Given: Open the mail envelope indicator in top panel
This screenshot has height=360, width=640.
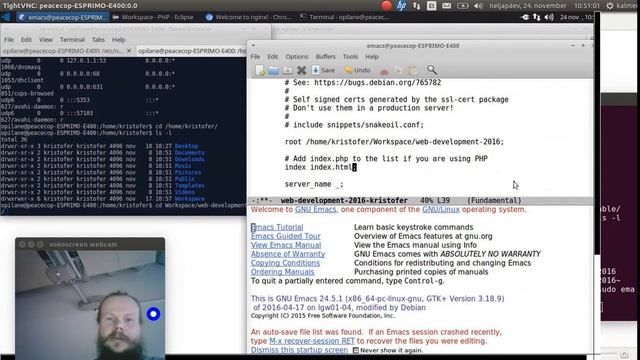Looking at the screenshot, I should pyautogui.click(x=447, y=6).
